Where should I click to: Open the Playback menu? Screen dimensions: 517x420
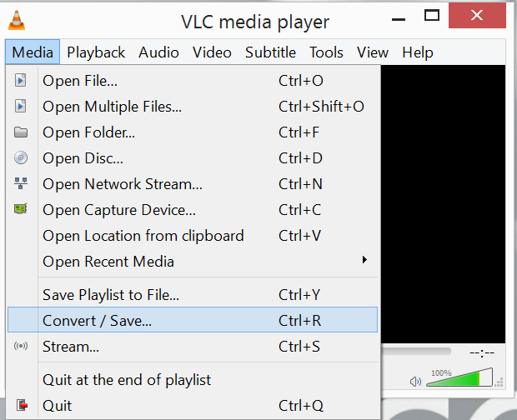click(96, 52)
